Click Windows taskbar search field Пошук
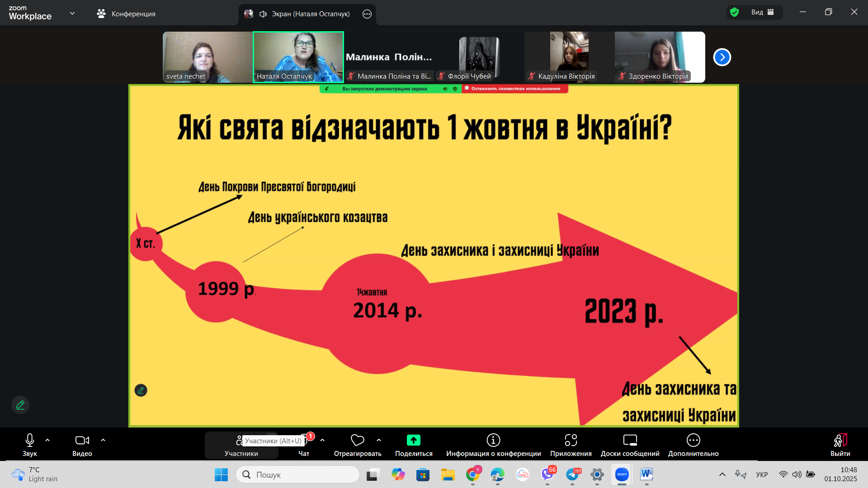 pos(297,474)
